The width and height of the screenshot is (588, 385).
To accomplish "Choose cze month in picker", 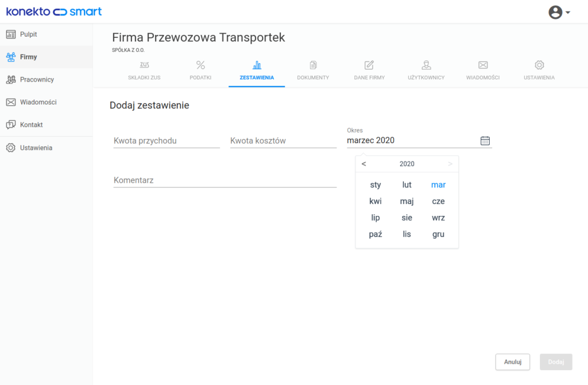I will click(438, 201).
